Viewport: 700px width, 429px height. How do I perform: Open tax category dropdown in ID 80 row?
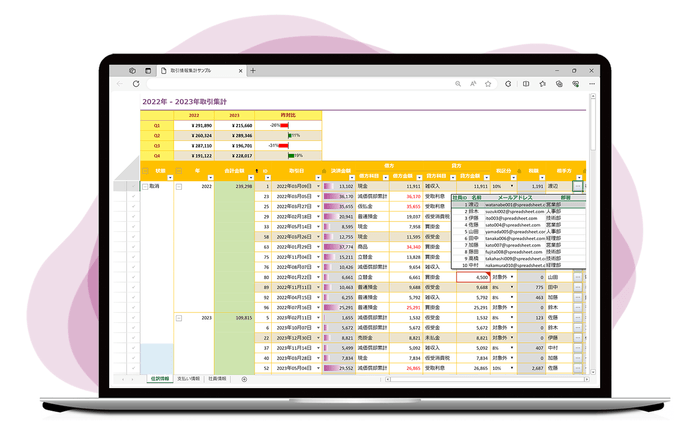click(512, 277)
